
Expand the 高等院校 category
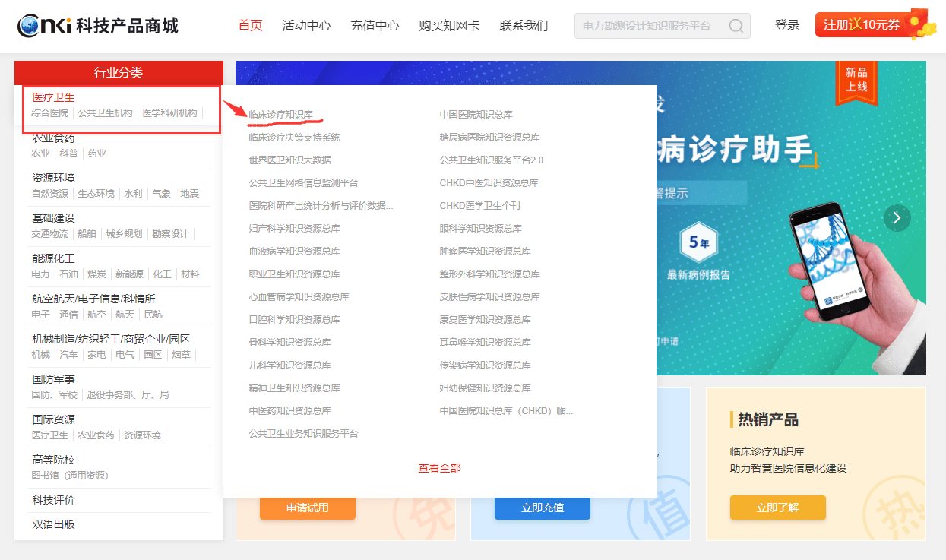pyautogui.click(x=53, y=460)
